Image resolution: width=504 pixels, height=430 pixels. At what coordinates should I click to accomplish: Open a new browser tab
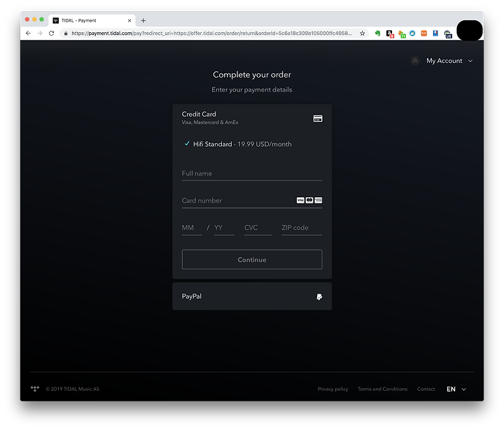pos(143,20)
